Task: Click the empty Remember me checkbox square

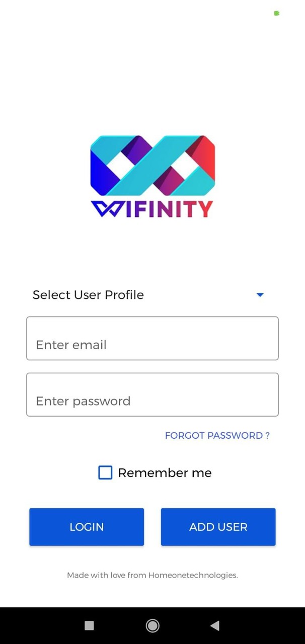Action: point(105,472)
